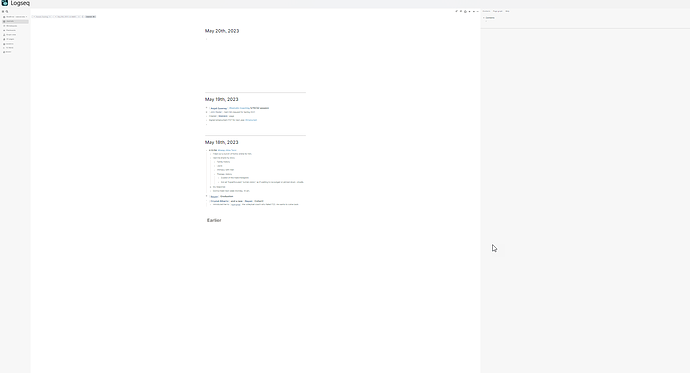Open the May 18th, 2023 journal heading
The height and width of the screenshot is (373, 690).
pyautogui.click(x=221, y=143)
